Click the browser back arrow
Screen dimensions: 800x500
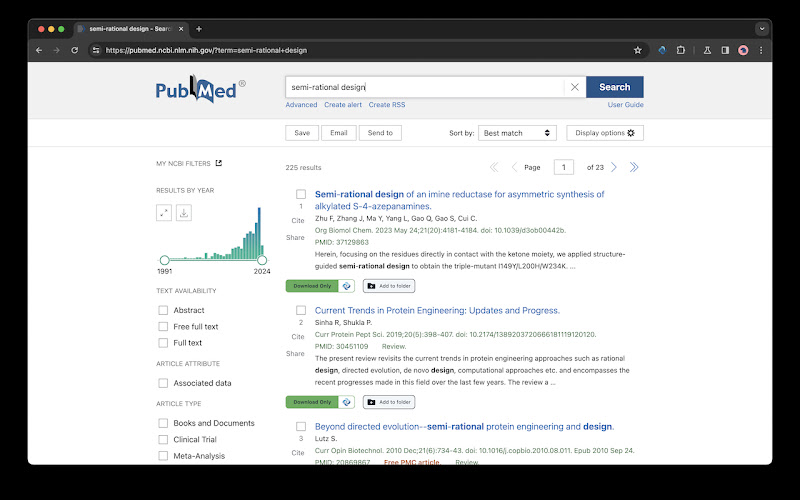[x=39, y=50]
